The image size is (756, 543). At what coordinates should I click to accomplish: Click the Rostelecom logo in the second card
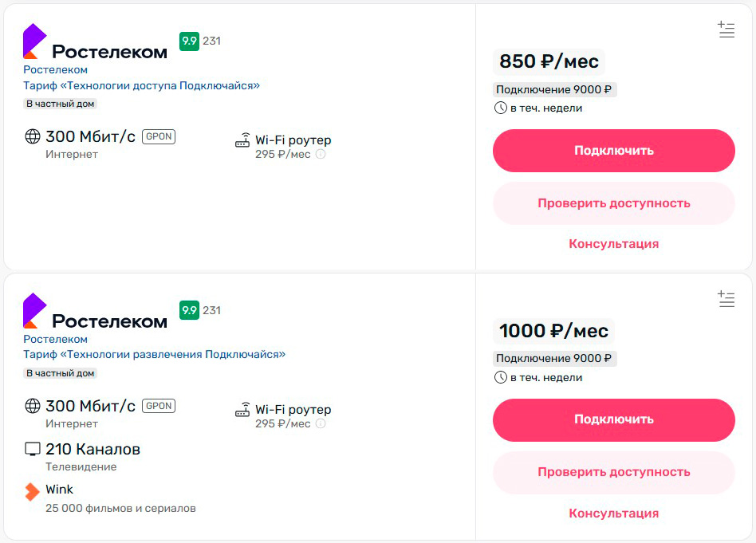coord(95,312)
